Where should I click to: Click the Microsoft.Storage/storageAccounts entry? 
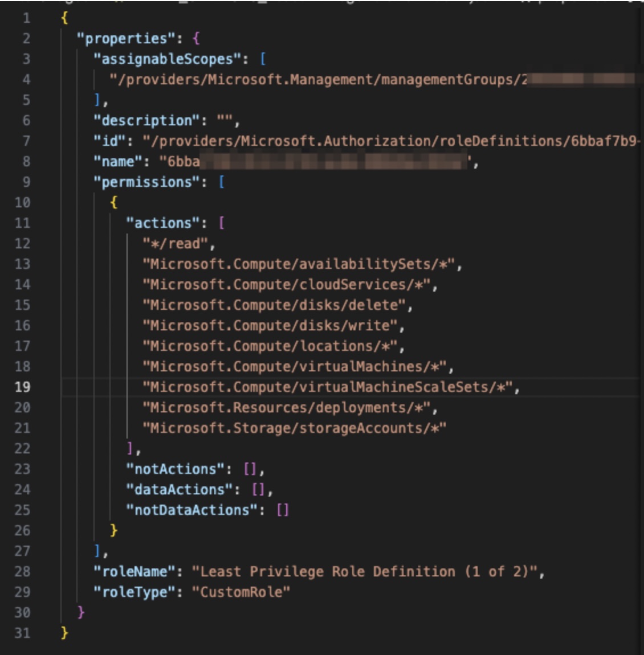(294, 428)
